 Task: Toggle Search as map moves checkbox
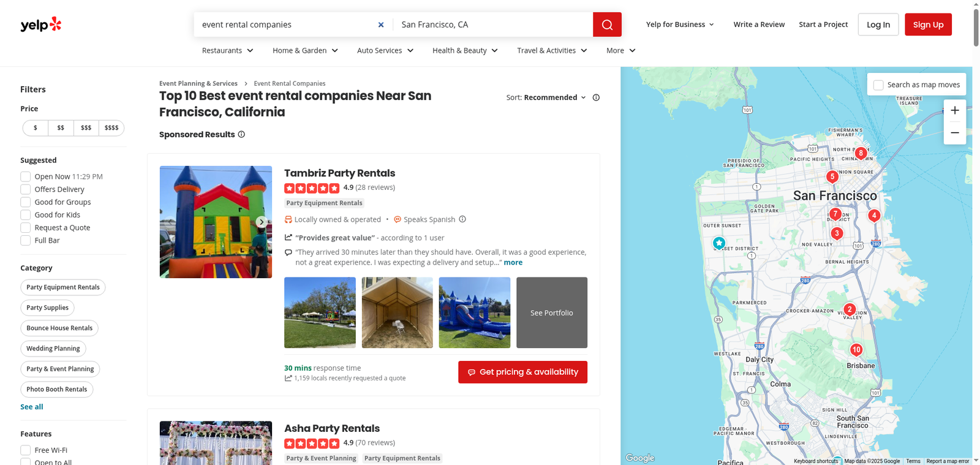tap(878, 85)
